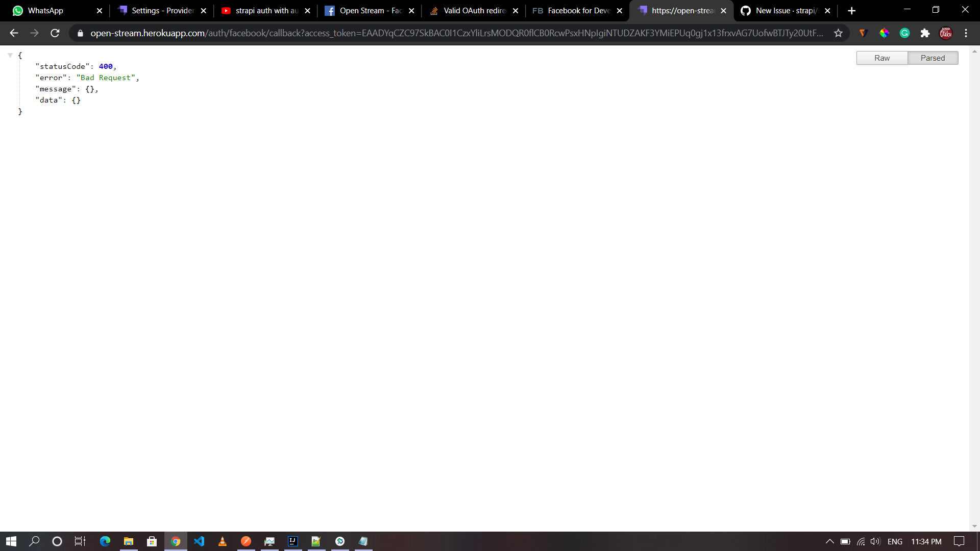Collapse the JSON object with the triangle

coord(9,55)
